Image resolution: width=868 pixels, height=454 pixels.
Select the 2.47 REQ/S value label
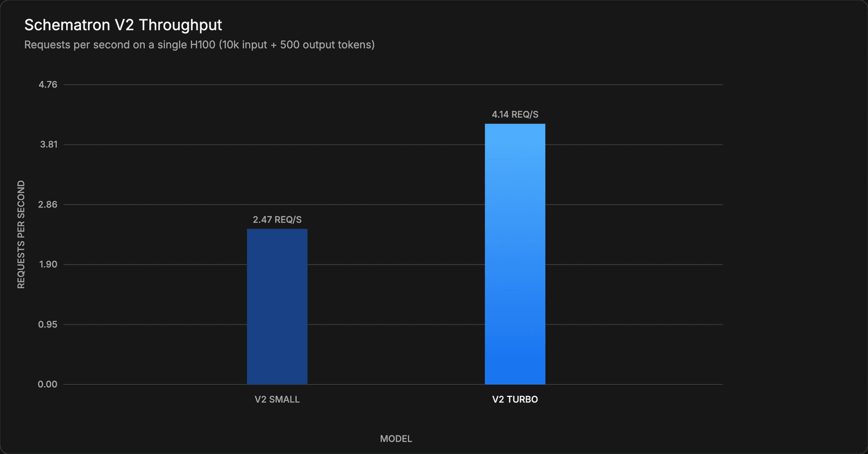pos(277,219)
